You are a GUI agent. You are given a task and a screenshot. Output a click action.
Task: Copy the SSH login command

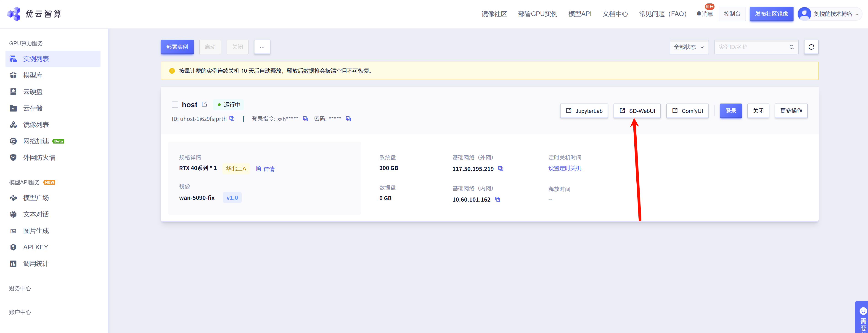305,119
